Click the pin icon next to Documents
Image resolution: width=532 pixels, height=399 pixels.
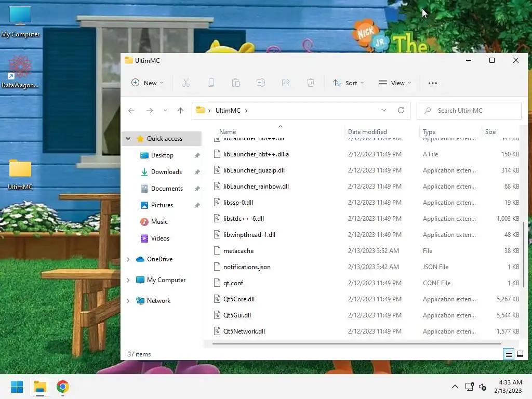(197, 189)
